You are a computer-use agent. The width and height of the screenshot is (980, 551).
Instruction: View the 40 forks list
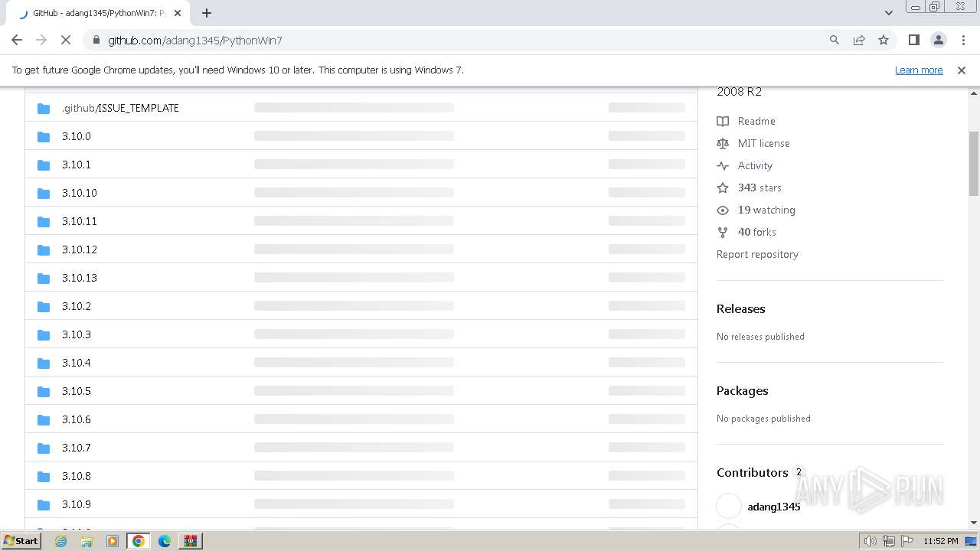[756, 232]
